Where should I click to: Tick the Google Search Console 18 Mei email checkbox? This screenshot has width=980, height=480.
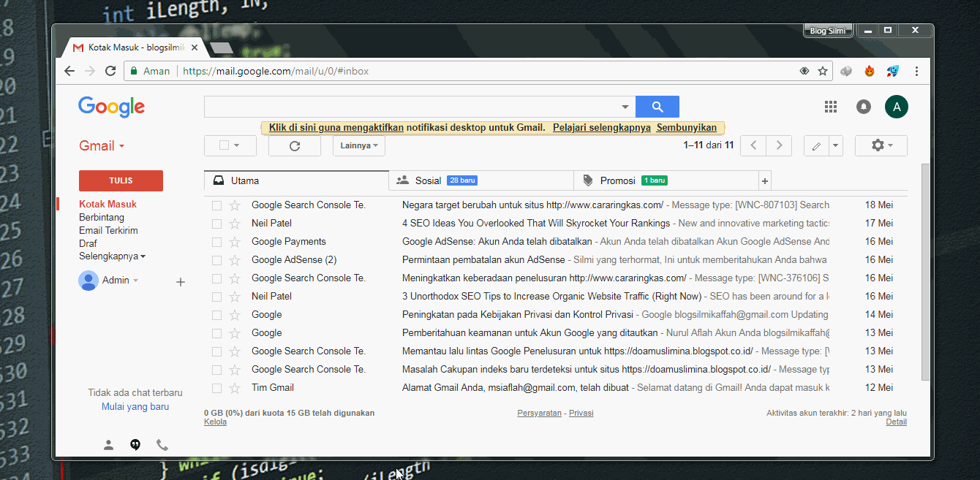coord(216,205)
